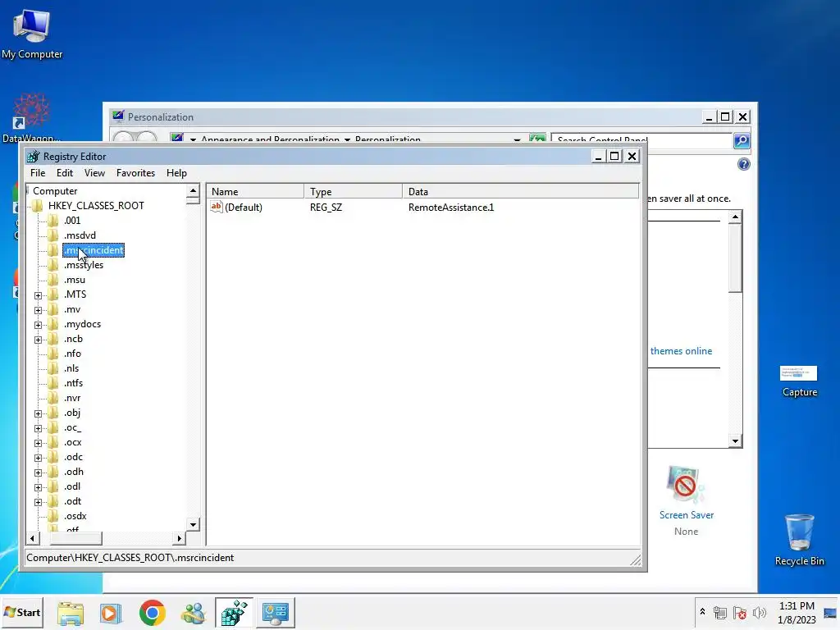Click the Personalization window title icon
The width and height of the screenshot is (840, 630).
point(118,116)
